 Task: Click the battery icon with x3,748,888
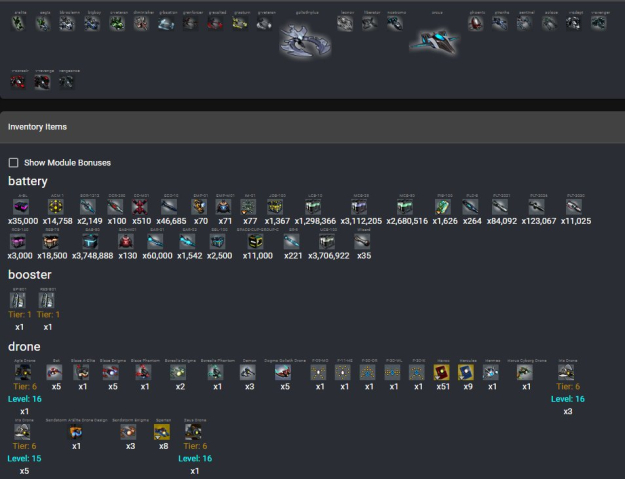click(92, 241)
